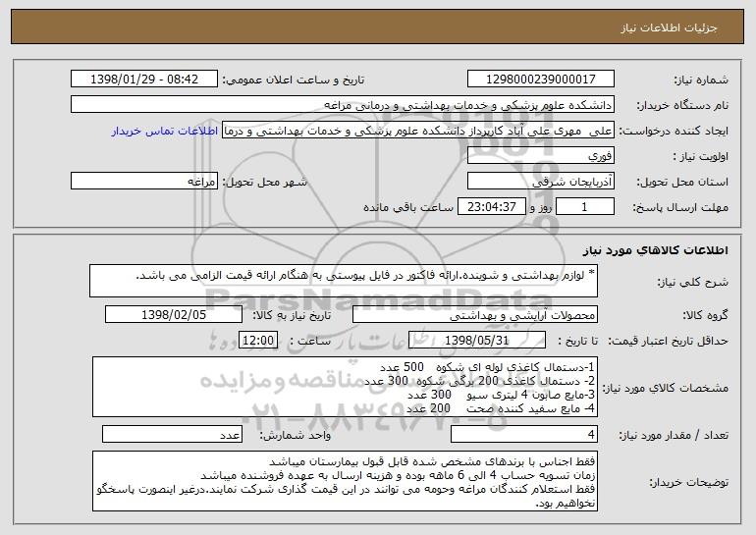Click item line 1 دستمال کاغذی لوله ای شکوه
The width and height of the screenshot is (756, 535).
click(x=487, y=367)
